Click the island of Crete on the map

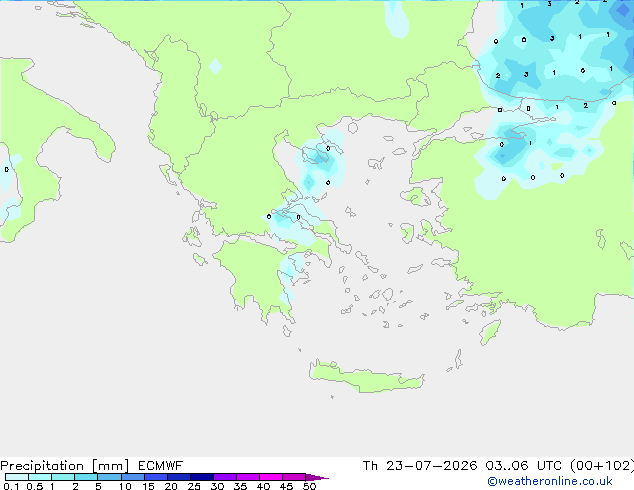pos(366,376)
